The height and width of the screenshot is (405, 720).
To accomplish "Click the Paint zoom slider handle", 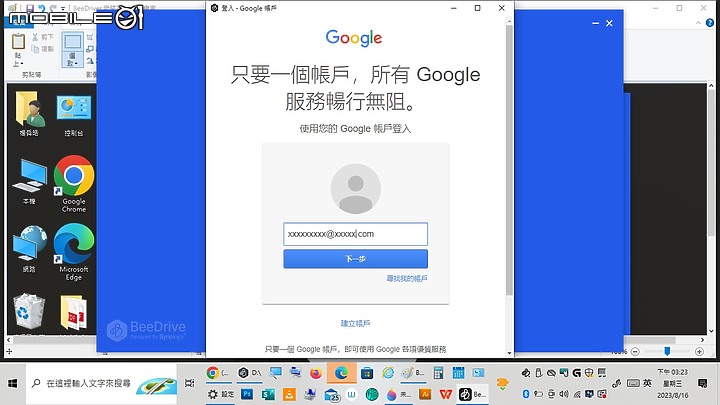I will [667, 351].
